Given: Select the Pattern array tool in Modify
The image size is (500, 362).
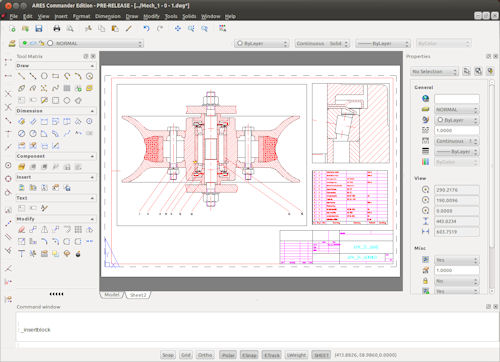Looking at the screenshot, I should tap(78, 230).
